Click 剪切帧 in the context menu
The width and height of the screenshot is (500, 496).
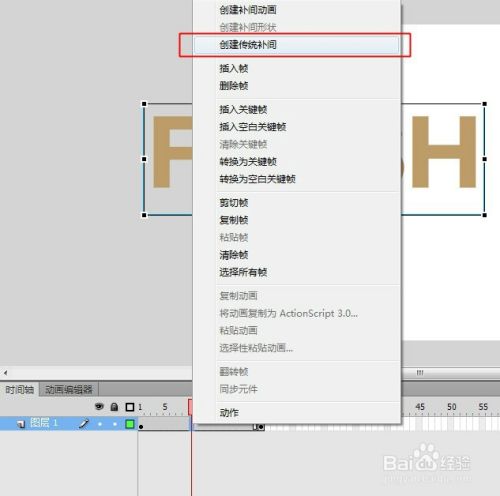click(x=233, y=203)
